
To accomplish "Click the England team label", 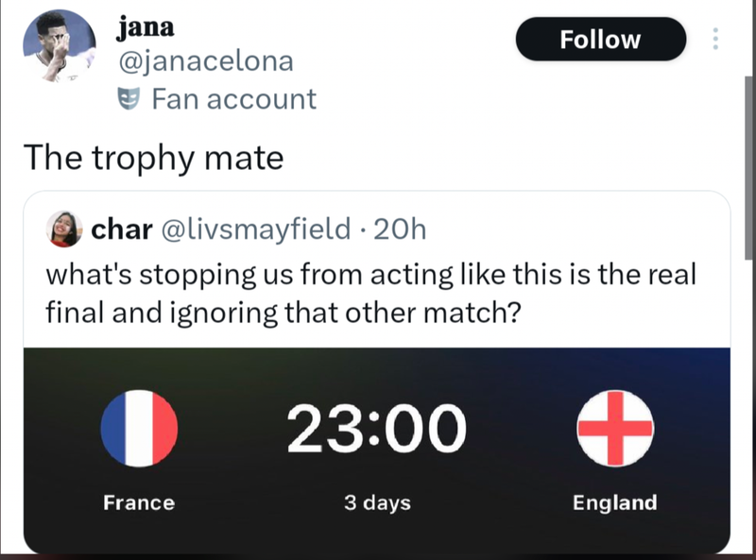I will point(615,502).
